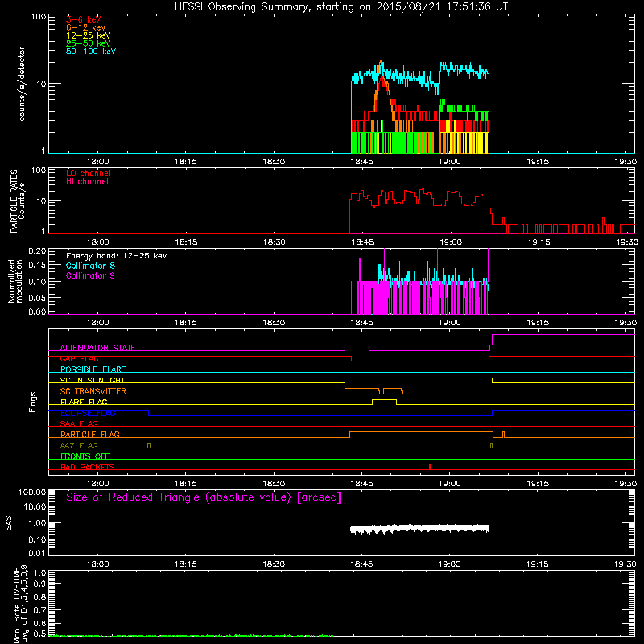The height and width of the screenshot is (644, 644).
Task: Click the GAP_FLAG label
Action: pyautogui.click(x=79, y=358)
